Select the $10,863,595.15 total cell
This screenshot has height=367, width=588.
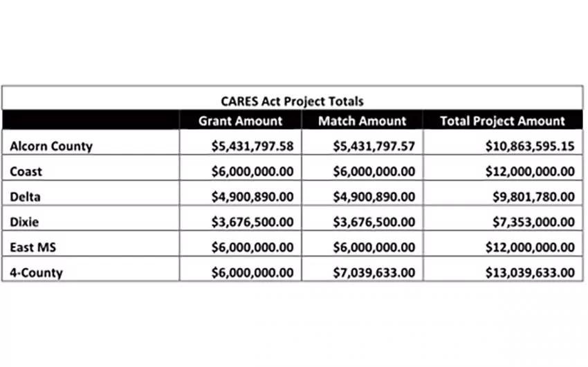coord(529,146)
